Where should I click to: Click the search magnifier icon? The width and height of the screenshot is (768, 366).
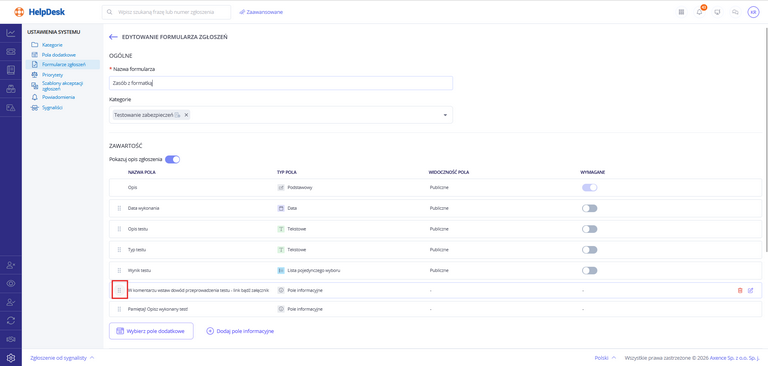110,12
